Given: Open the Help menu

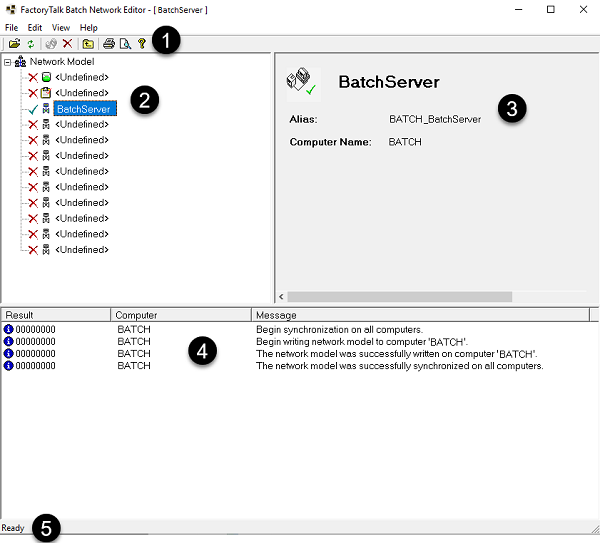Looking at the screenshot, I should click(x=89, y=28).
